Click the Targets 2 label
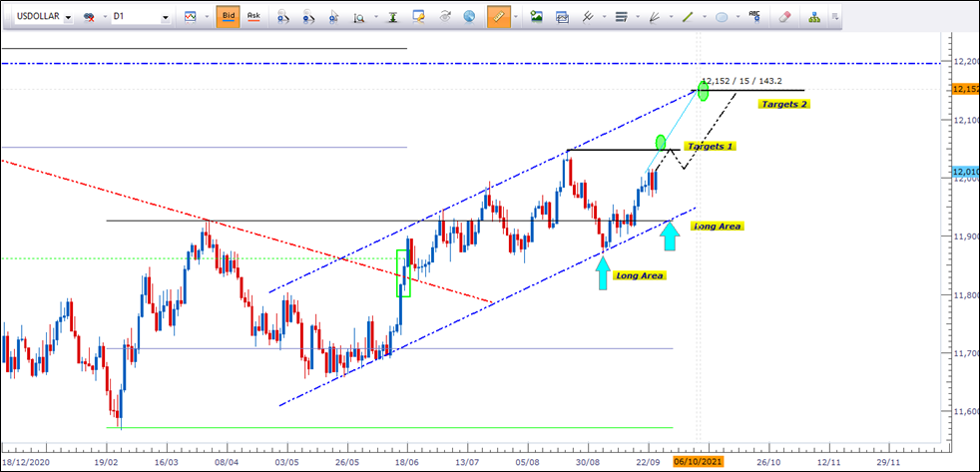This screenshot has width=980, height=472. [783, 104]
